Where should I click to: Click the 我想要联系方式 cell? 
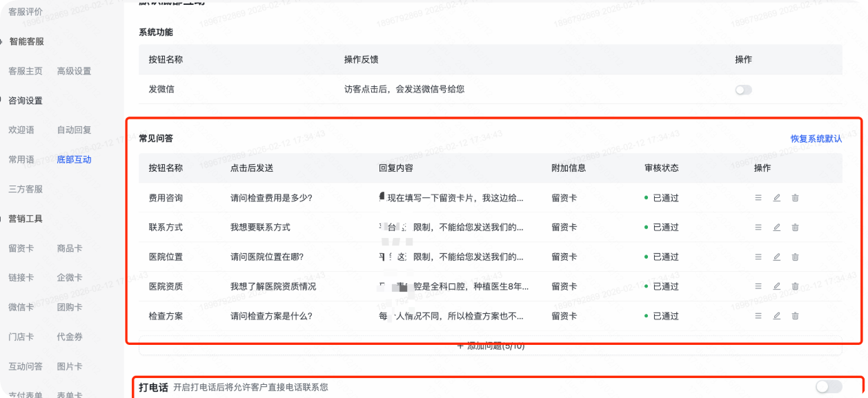point(260,228)
